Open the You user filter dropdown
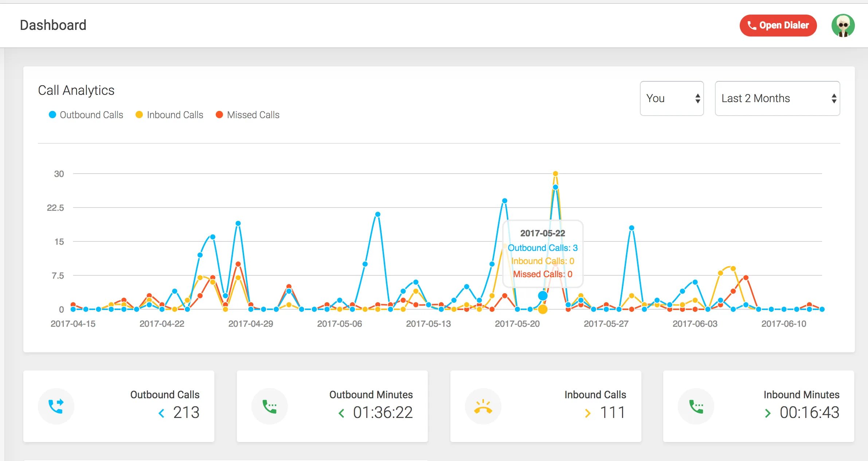Image resolution: width=868 pixels, height=461 pixels. coord(672,98)
